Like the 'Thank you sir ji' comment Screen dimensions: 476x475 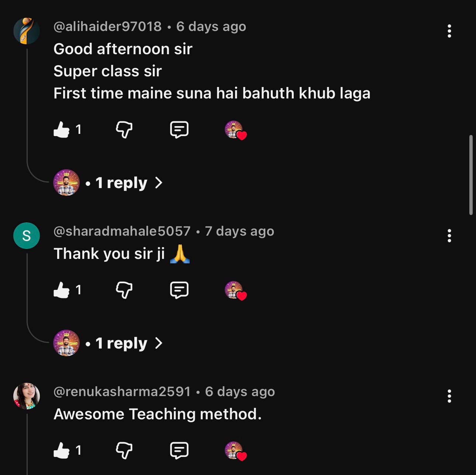[x=62, y=290]
